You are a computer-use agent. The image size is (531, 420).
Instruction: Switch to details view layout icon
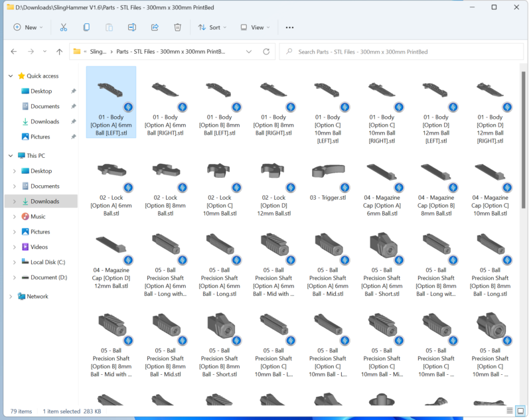click(x=509, y=411)
